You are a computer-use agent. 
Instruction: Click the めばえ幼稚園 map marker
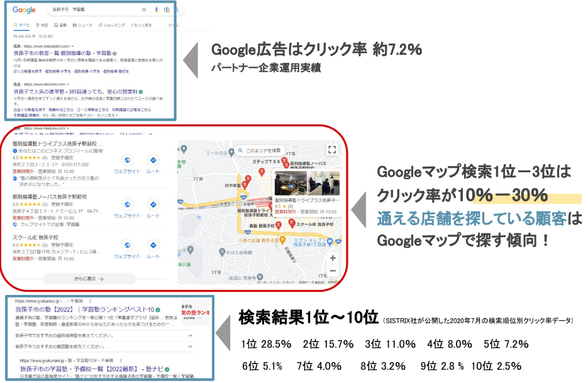222,252
